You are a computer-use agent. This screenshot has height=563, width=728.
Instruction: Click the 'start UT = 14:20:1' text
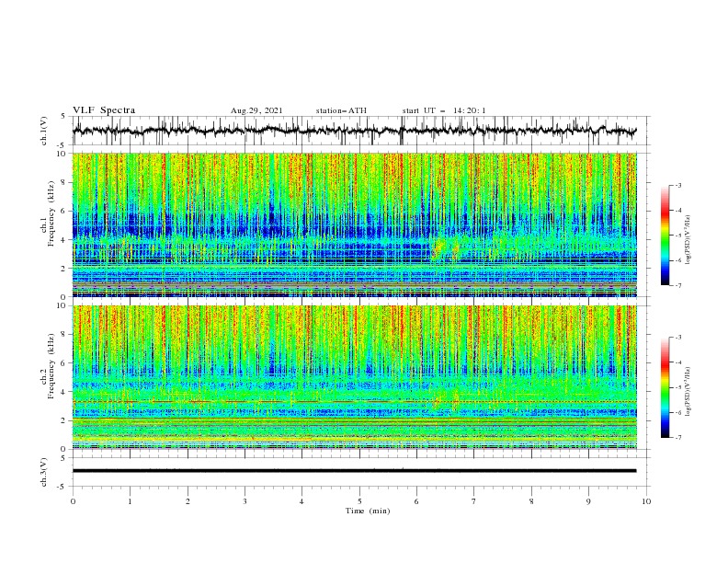[444, 110]
